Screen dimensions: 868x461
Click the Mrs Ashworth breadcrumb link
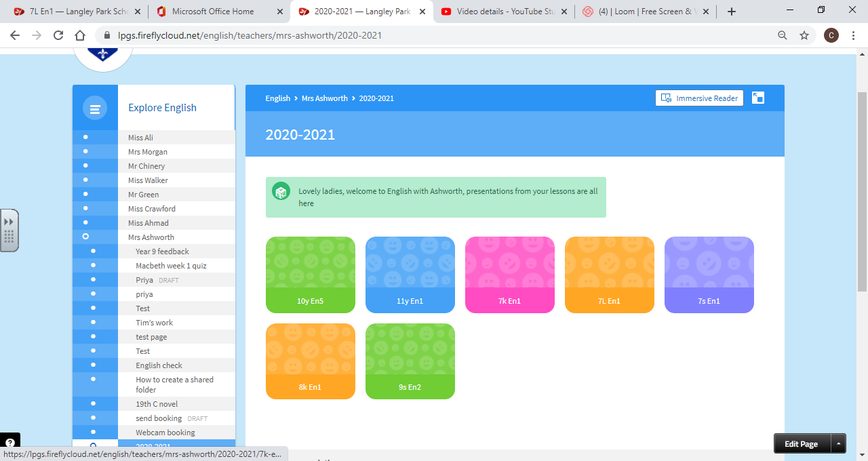point(324,98)
